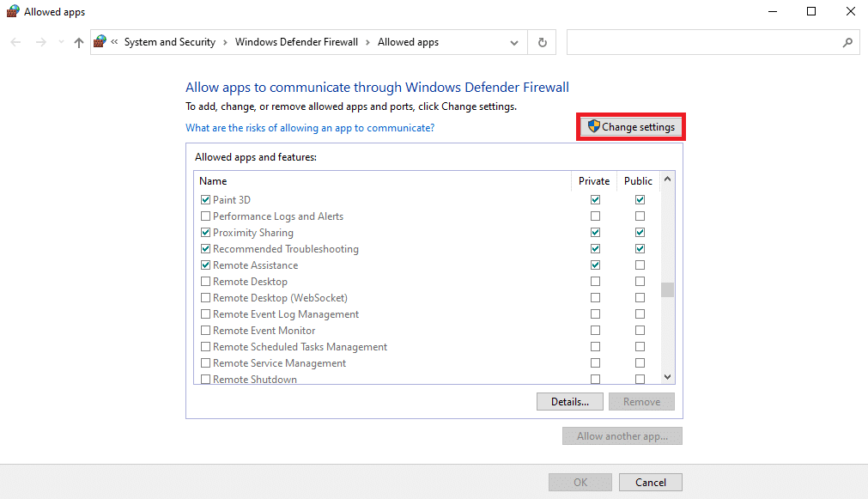Toggle Paint 3D Public checkbox
This screenshot has height=499, width=868.
(x=640, y=199)
